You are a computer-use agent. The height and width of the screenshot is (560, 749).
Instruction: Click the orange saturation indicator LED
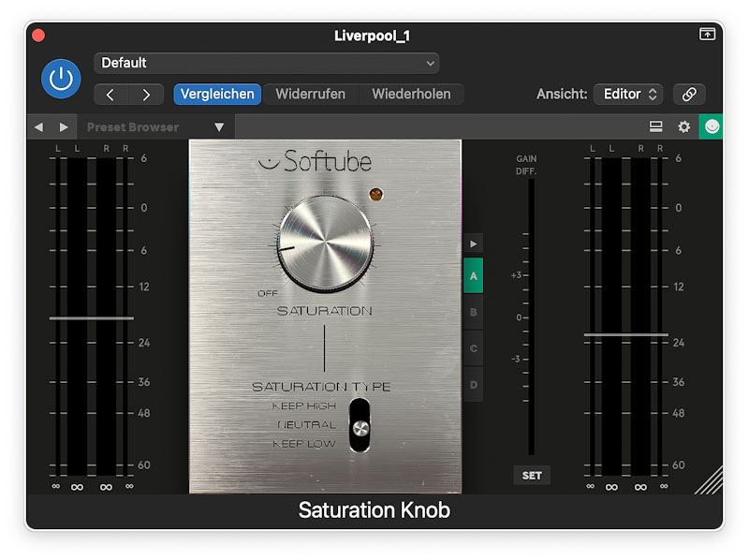click(376, 195)
